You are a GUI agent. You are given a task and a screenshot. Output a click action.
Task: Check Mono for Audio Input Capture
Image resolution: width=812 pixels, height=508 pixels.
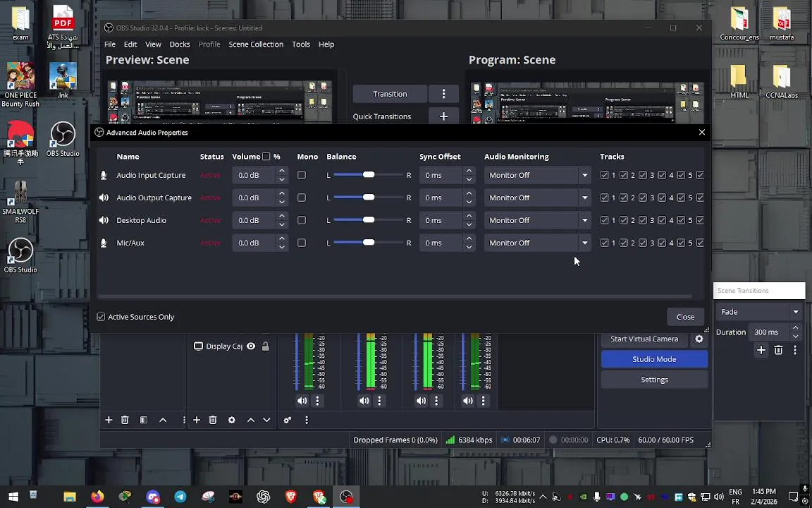coord(302,175)
